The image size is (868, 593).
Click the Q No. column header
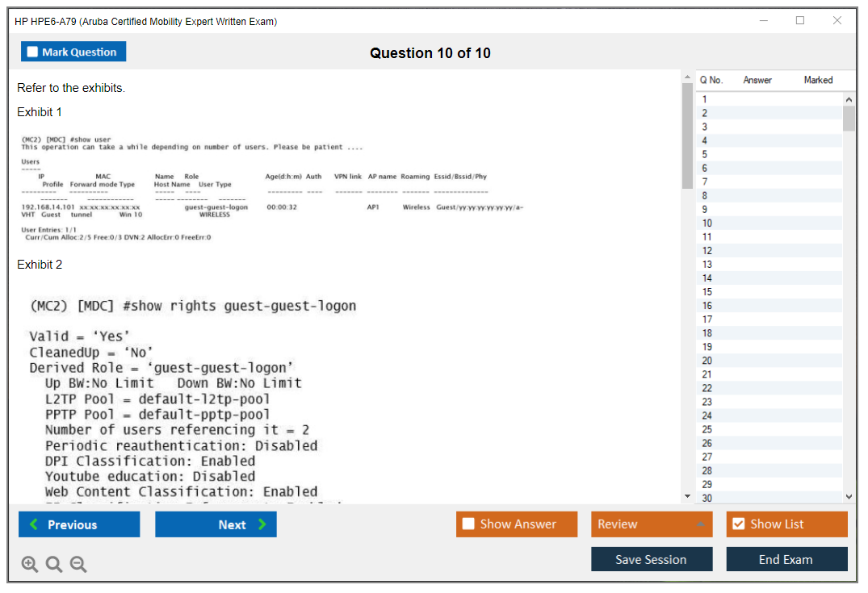(x=711, y=80)
